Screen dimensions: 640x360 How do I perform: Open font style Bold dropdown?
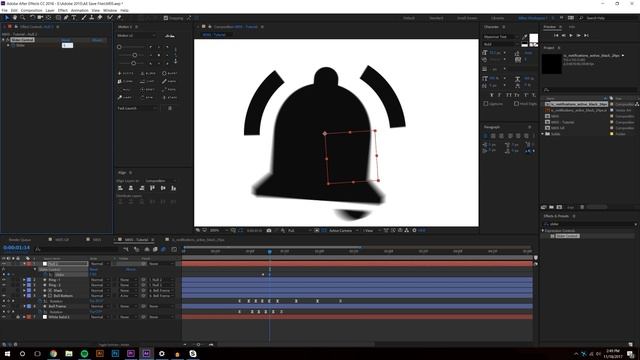501,44
